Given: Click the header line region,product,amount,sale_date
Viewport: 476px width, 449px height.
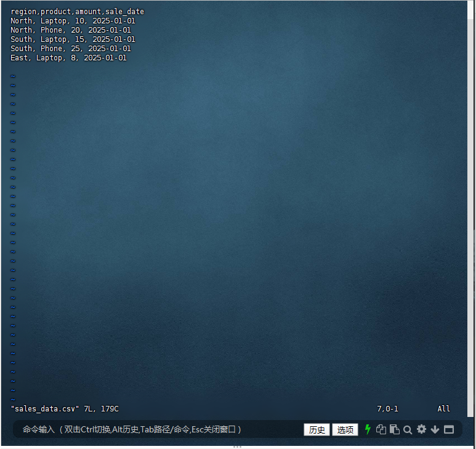Looking at the screenshot, I should coord(78,12).
